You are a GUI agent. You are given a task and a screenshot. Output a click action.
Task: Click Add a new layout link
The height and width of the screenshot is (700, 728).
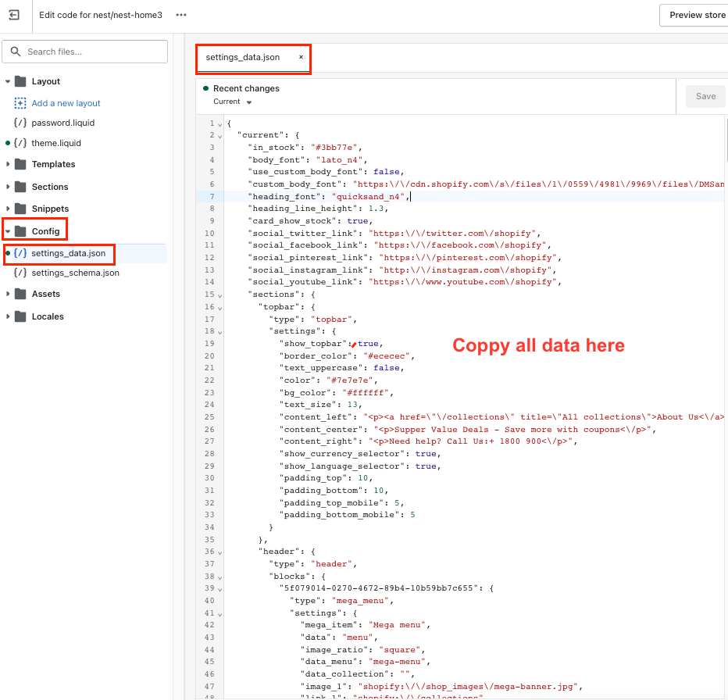(66, 103)
